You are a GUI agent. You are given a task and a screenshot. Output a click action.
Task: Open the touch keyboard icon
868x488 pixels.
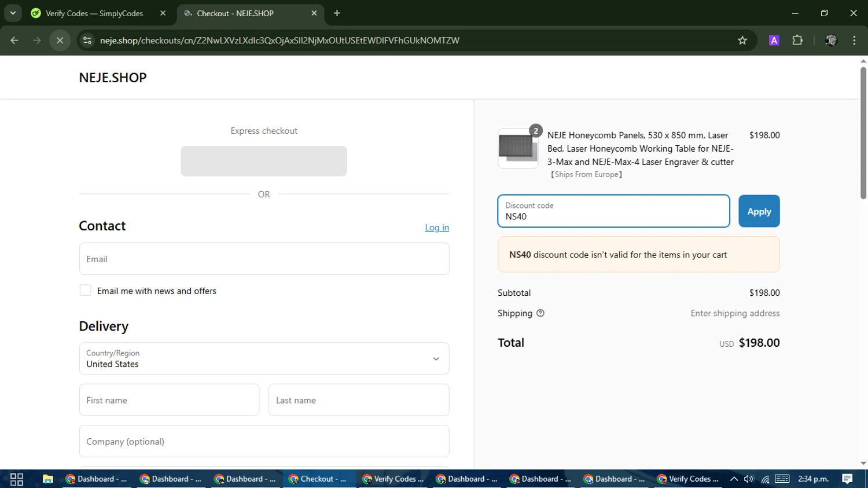pos(782,479)
